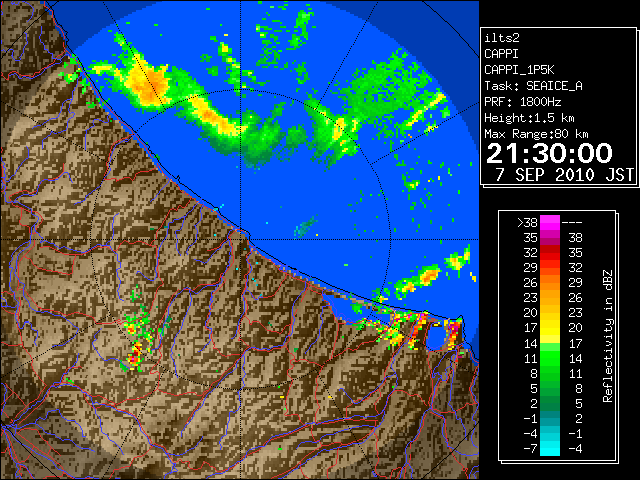Viewport: 640px width, 480px height.
Task: Click the green 8 dBZ legend color
Action: click(x=550, y=373)
